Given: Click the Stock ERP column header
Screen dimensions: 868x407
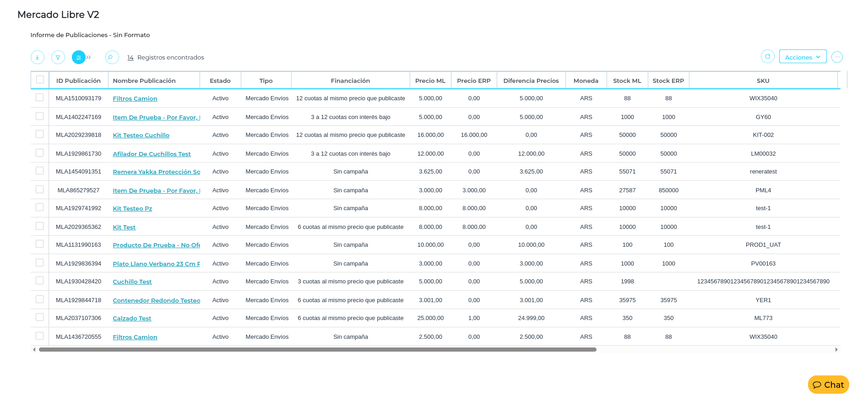Looking at the screenshot, I should coord(668,81).
